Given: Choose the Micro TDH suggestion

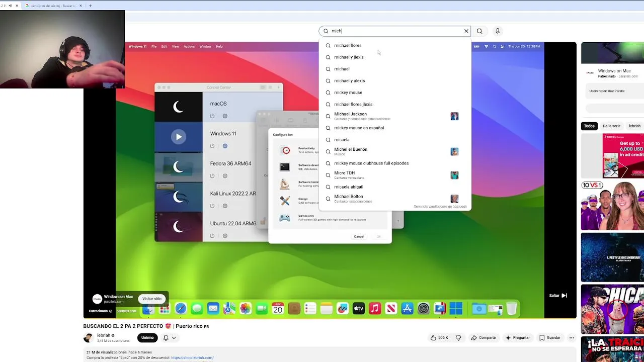Looking at the screenshot, I should coord(395,175).
